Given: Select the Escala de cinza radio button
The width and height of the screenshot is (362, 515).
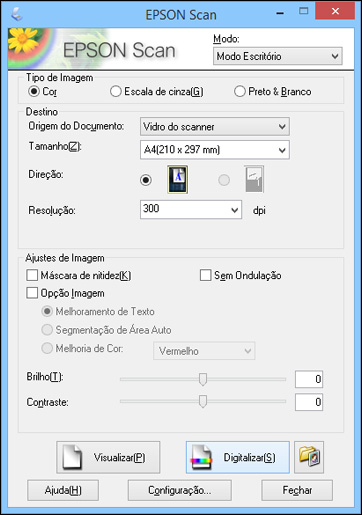Looking at the screenshot, I should pyautogui.click(x=115, y=91).
